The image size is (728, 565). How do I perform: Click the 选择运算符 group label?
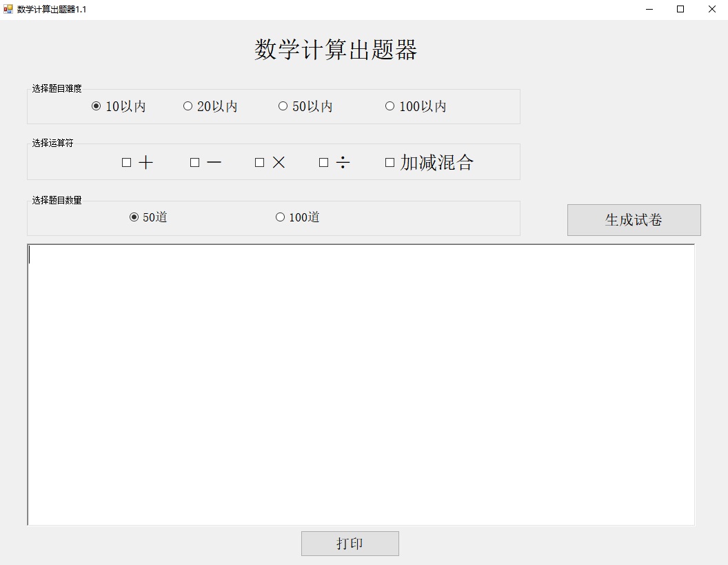tap(52, 143)
